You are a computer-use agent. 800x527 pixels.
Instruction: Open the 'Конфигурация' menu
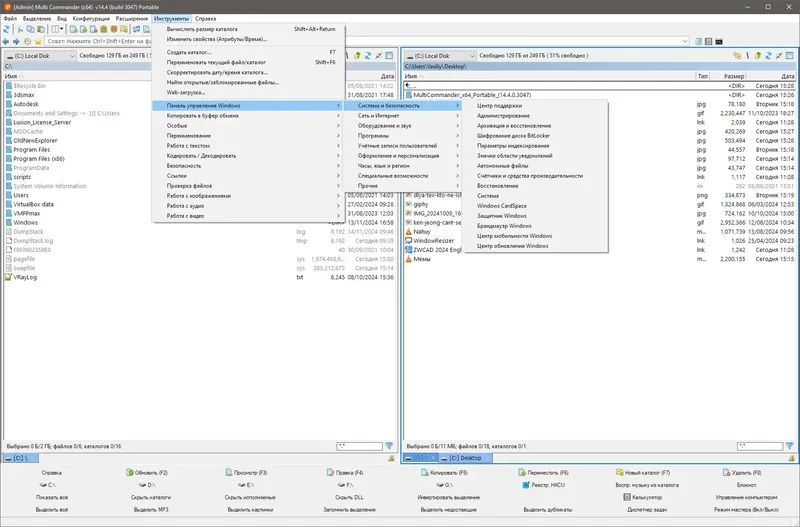coord(91,18)
